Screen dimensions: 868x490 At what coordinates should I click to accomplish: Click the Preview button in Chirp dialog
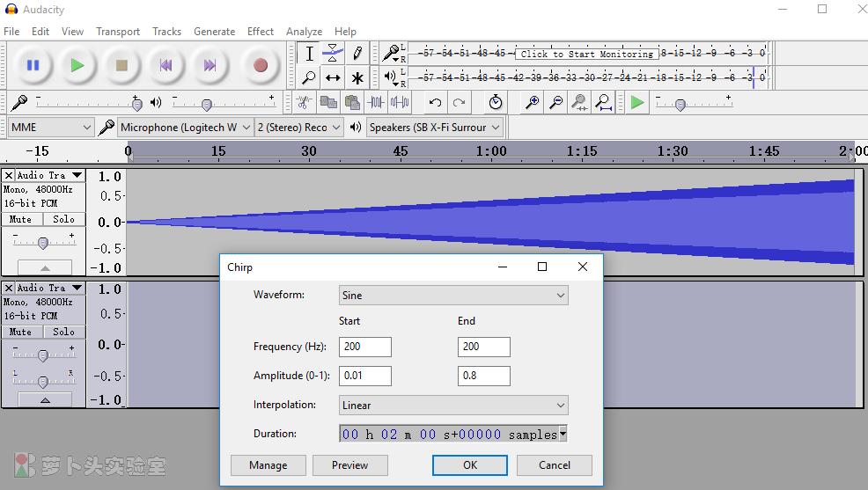tap(349, 465)
